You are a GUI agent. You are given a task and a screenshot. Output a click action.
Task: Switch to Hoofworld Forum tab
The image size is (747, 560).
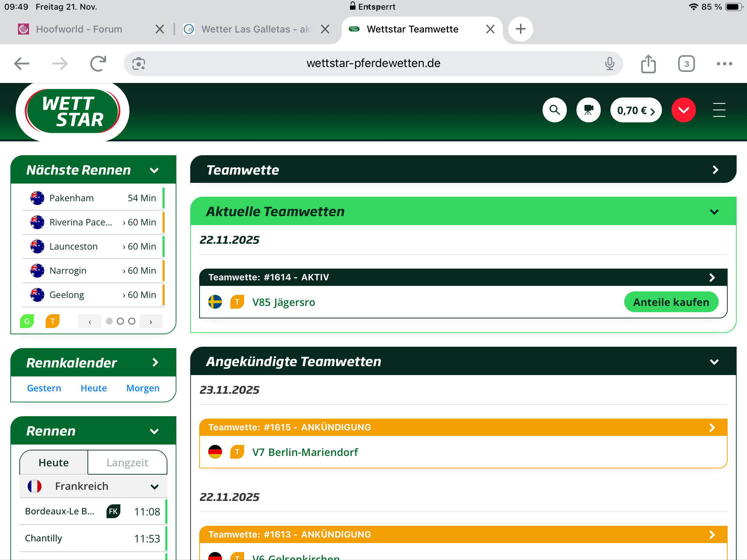(x=79, y=29)
